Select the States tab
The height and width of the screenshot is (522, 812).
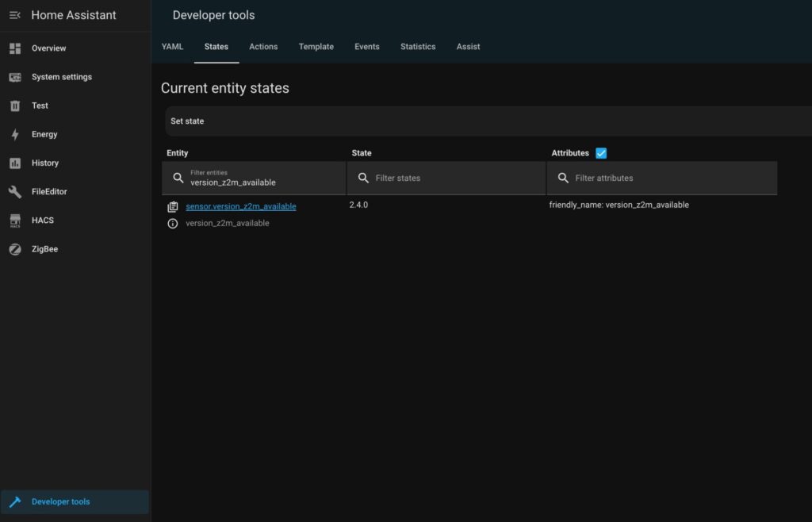(216, 47)
